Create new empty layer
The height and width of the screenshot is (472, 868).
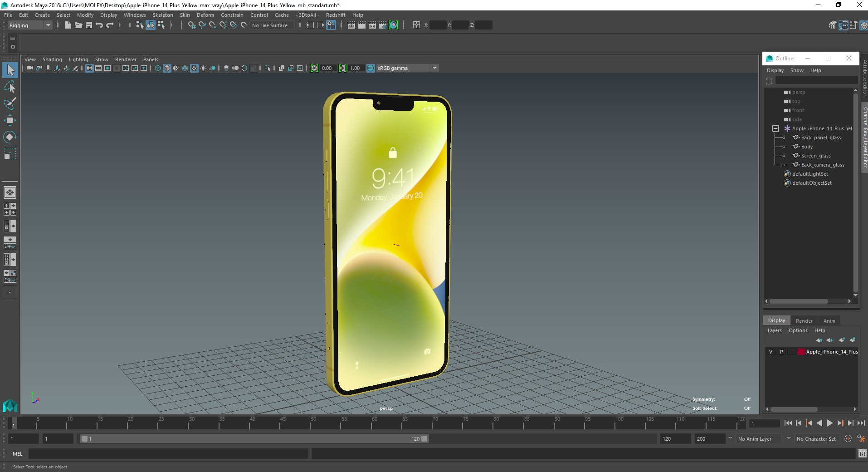tap(842, 340)
